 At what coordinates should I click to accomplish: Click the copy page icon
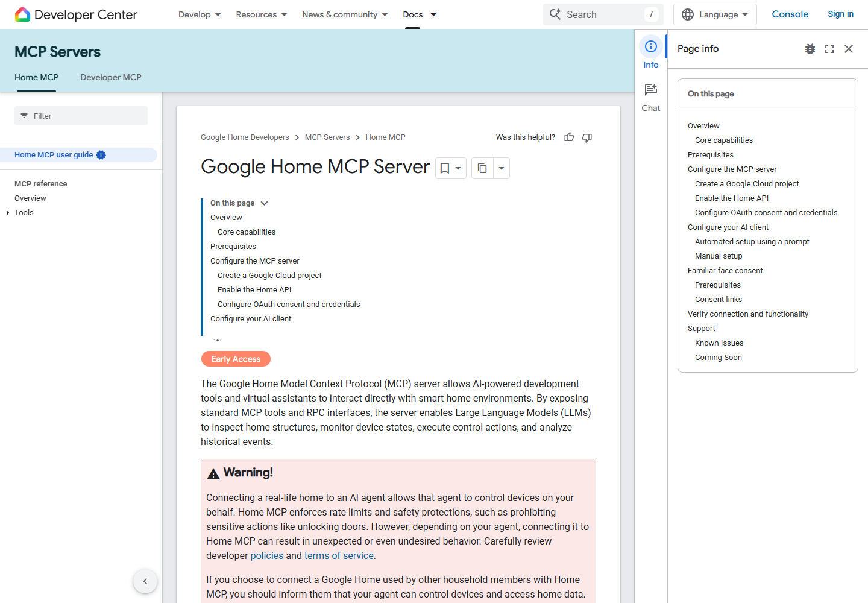pos(482,168)
